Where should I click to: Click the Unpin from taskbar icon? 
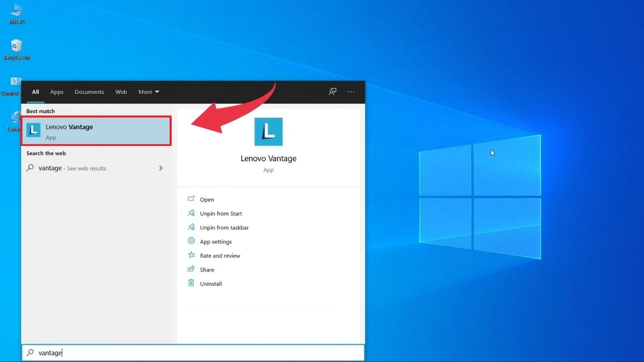coord(191,227)
